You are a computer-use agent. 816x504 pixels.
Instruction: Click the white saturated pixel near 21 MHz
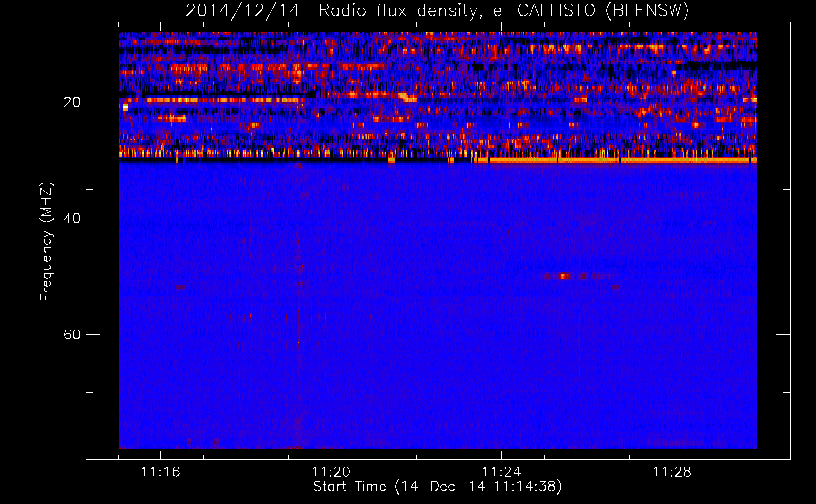125,107
